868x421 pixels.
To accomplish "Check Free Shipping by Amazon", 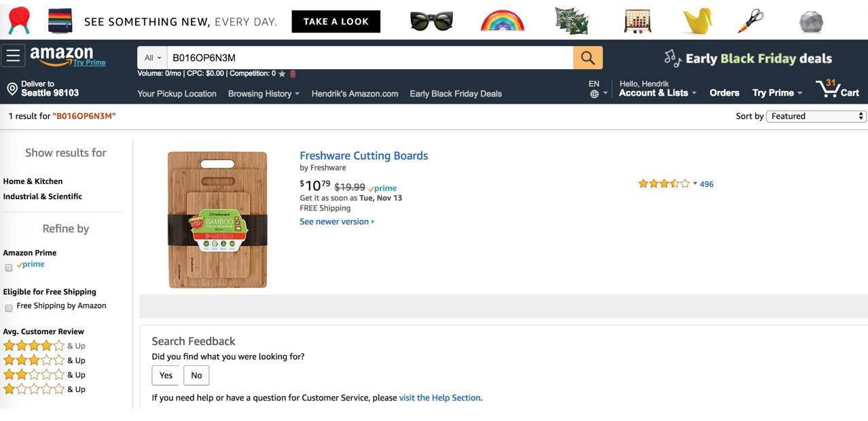I will pyautogui.click(x=8, y=306).
